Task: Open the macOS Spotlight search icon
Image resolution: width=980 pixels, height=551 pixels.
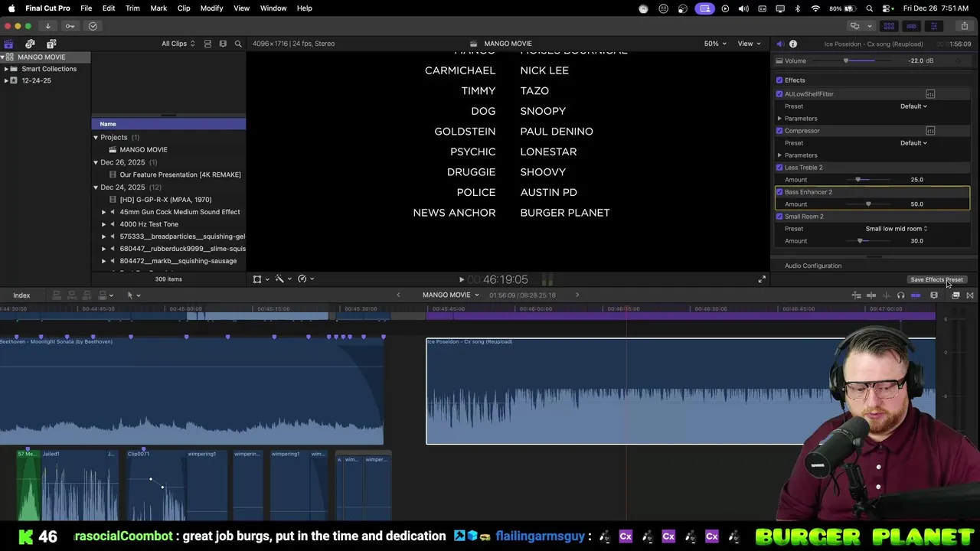Action: [x=870, y=8]
